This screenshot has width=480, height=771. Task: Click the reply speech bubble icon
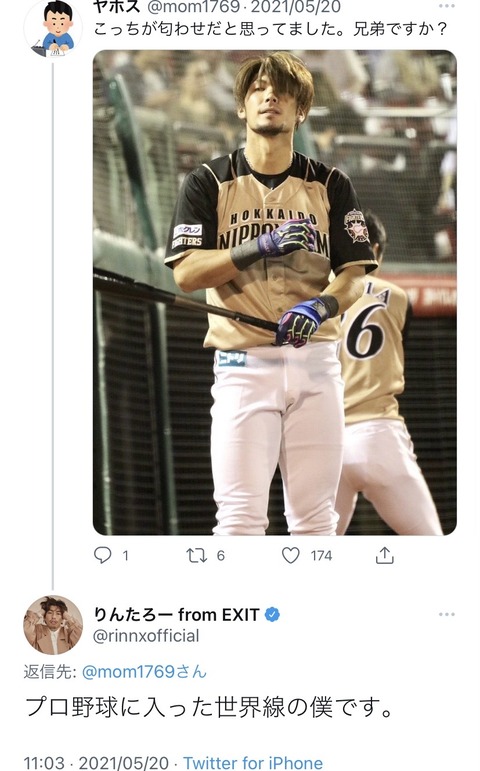tap(102, 555)
